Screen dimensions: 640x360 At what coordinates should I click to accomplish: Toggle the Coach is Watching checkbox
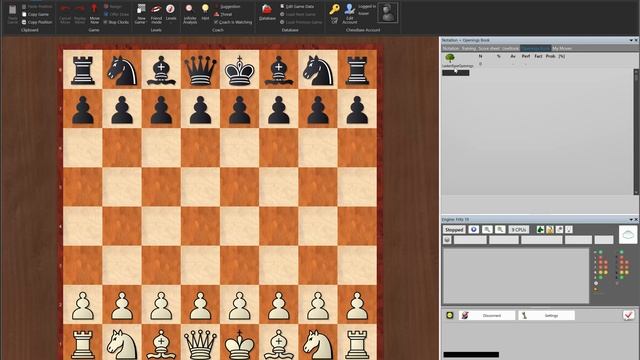click(x=216, y=22)
